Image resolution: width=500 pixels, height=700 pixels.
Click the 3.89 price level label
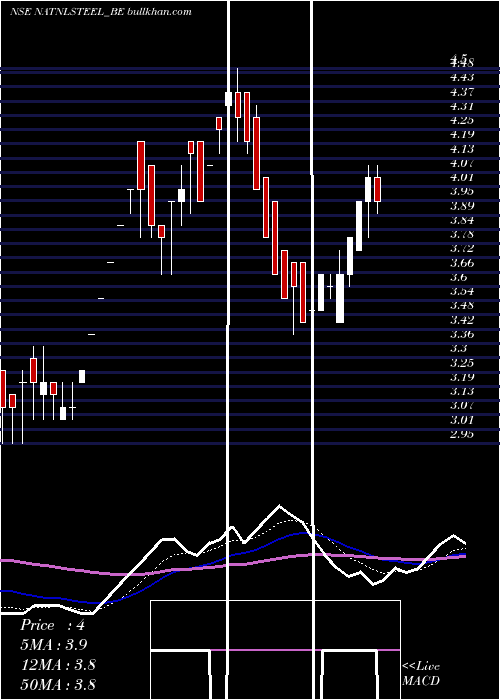[462, 206]
